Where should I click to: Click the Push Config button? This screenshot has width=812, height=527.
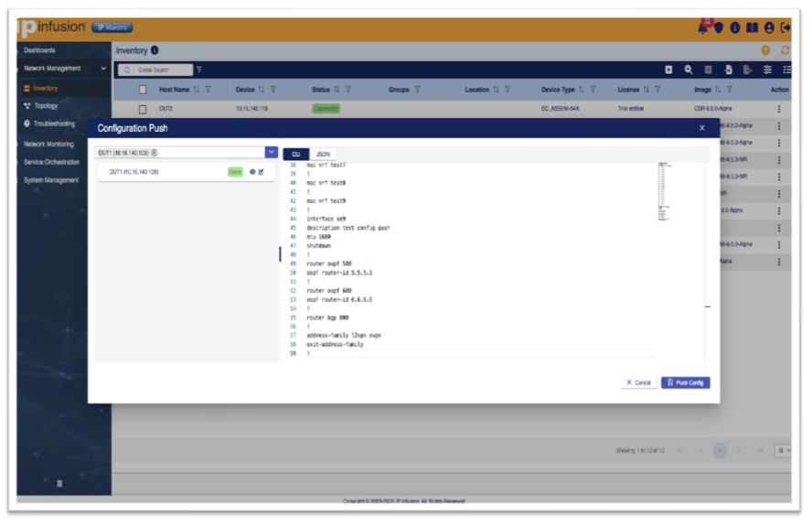685,382
